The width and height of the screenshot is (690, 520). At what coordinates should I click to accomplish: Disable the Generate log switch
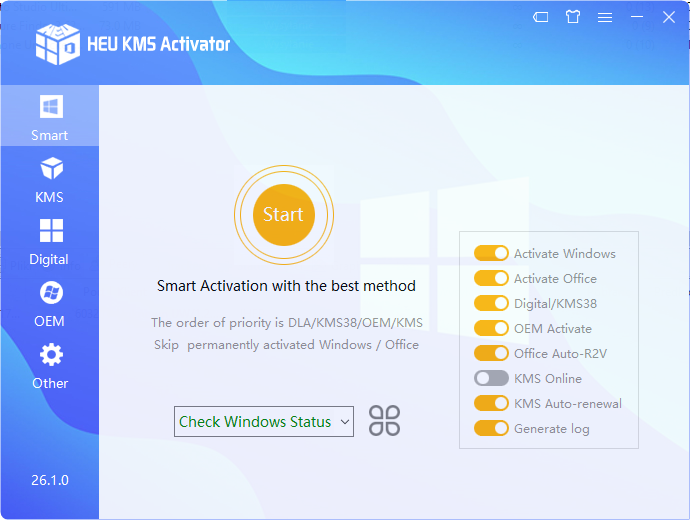(491, 428)
